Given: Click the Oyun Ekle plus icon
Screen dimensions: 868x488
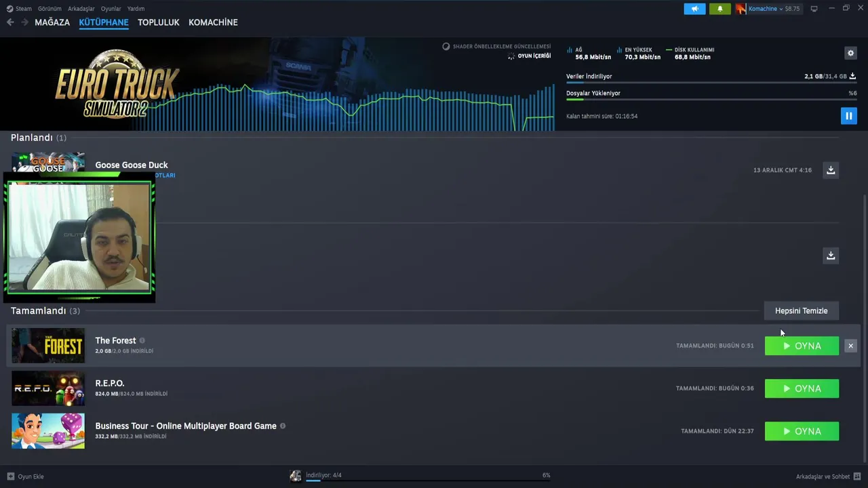Looking at the screenshot, I should [x=10, y=476].
